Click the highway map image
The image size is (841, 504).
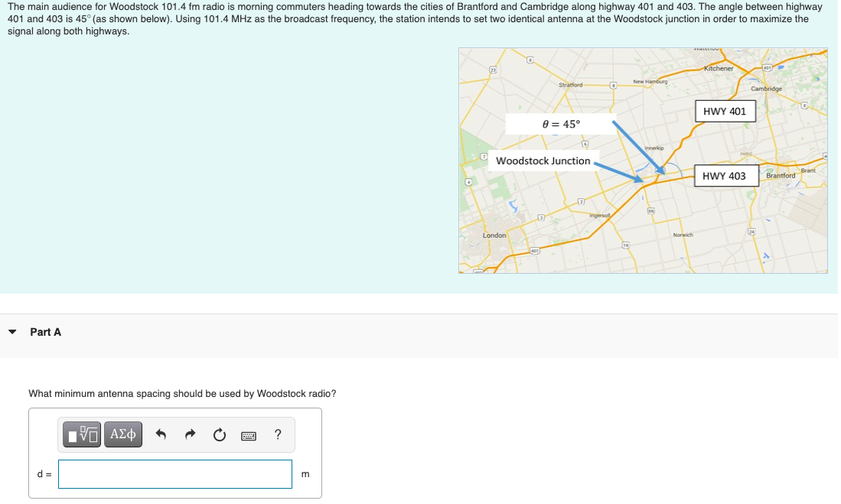[643, 161]
